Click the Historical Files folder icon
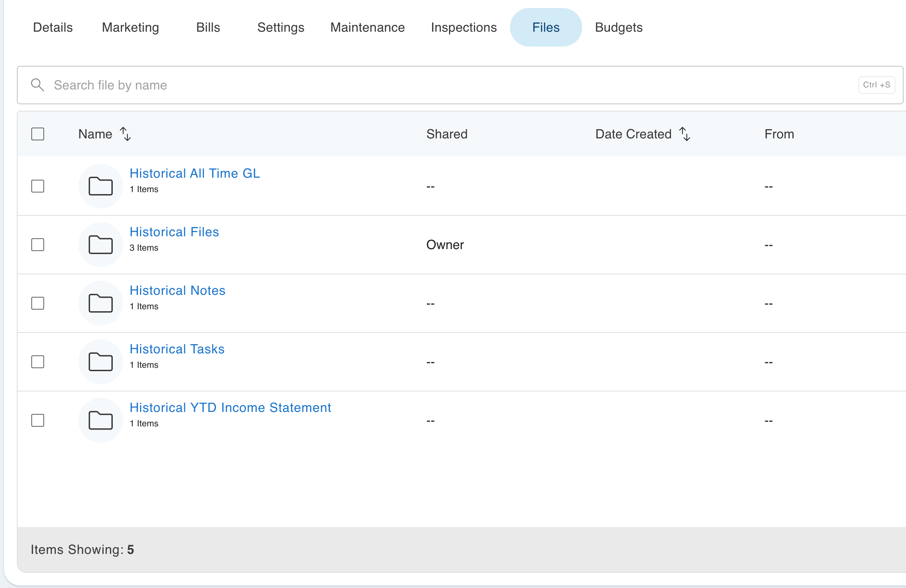Screen dimensions: 906x588 coord(100,245)
